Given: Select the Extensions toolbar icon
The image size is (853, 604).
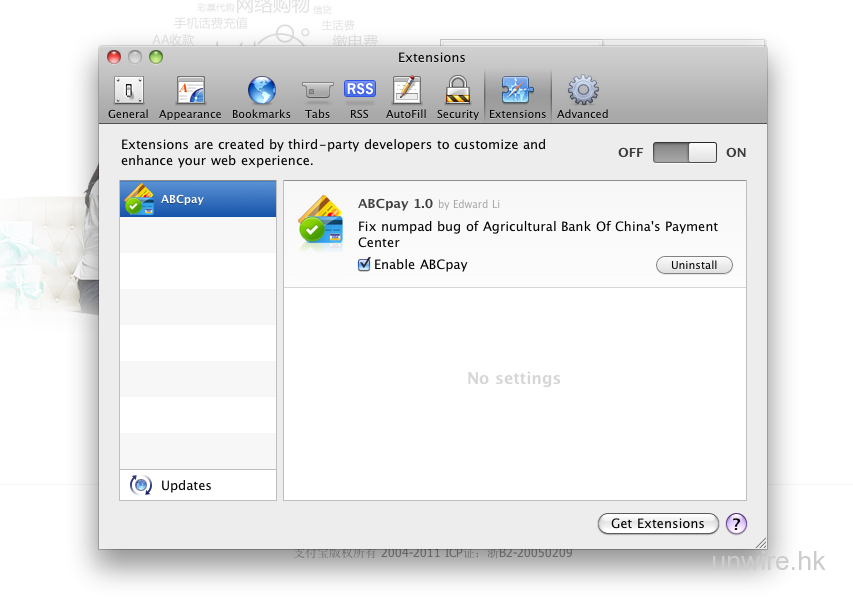Looking at the screenshot, I should click(517, 97).
